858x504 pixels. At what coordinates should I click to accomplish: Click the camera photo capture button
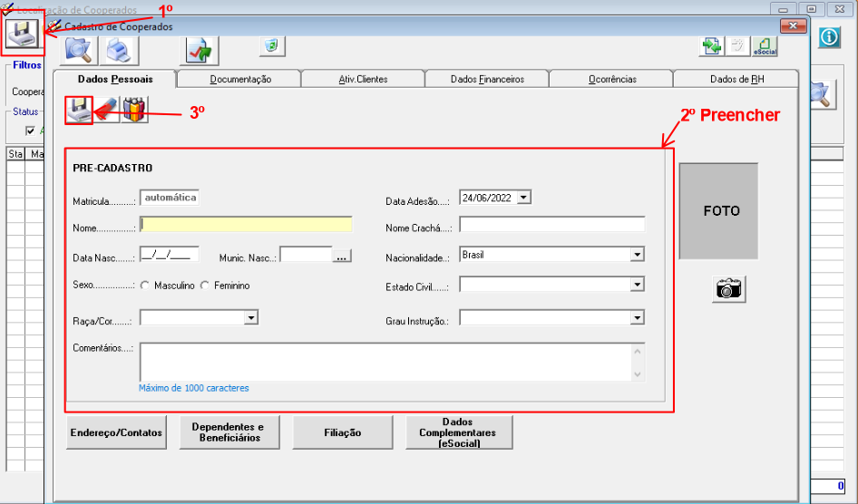(x=729, y=288)
